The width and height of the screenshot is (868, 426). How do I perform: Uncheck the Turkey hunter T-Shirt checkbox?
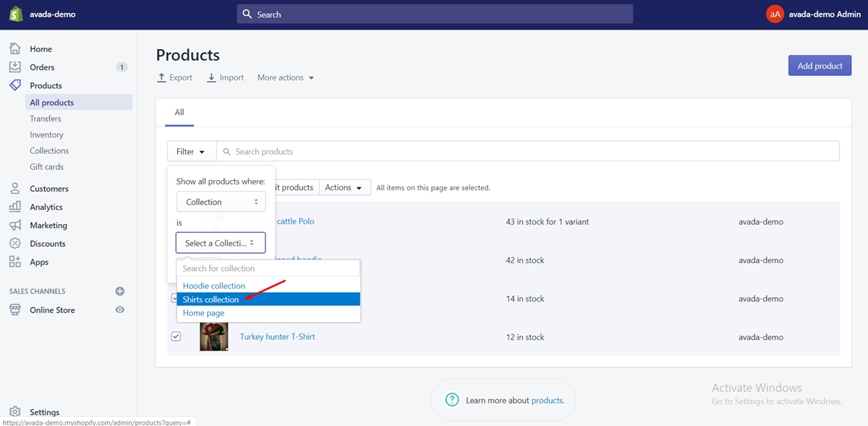click(176, 336)
